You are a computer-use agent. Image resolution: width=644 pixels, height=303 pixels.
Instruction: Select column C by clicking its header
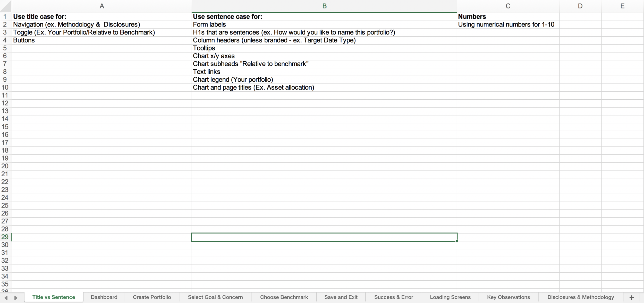[508, 6]
